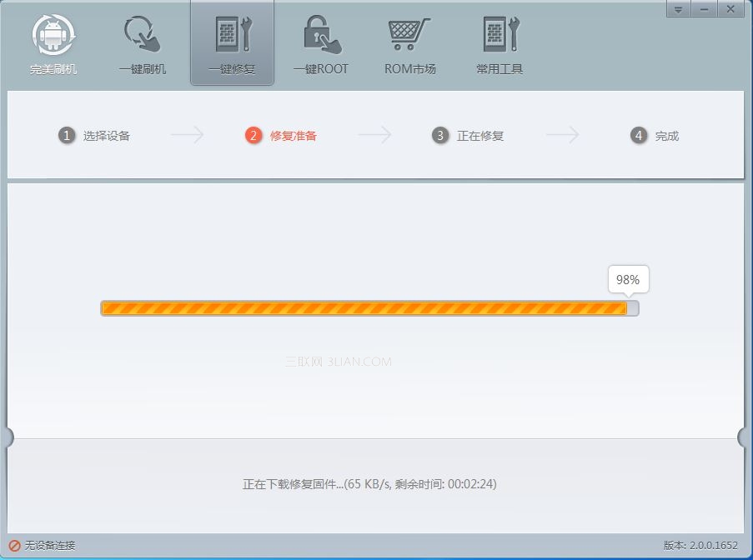Minimize the window from the title bar
The width and height of the screenshot is (753, 560).
click(x=704, y=9)
